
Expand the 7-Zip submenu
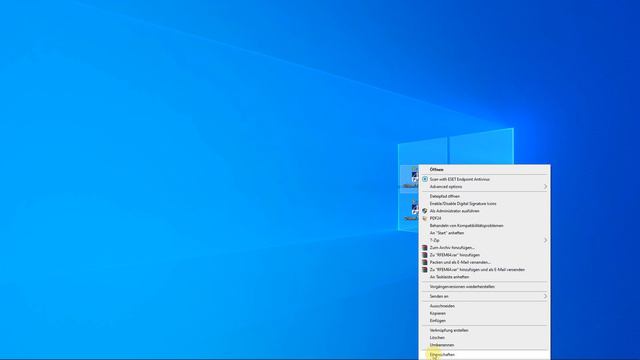[484, 240]
